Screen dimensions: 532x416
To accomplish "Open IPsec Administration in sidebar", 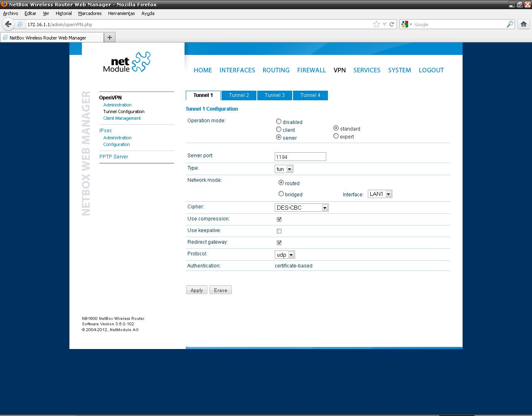I will pyautogui.click(x=117, y=138).
